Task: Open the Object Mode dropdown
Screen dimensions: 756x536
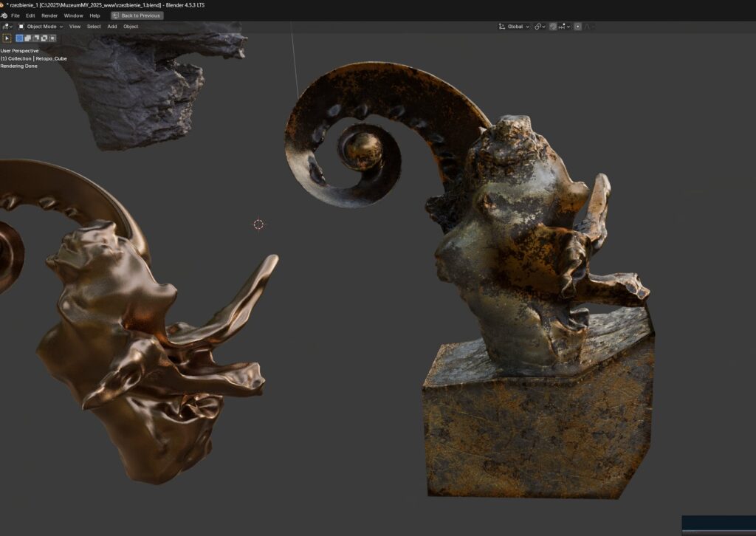Action: point(41,27)
